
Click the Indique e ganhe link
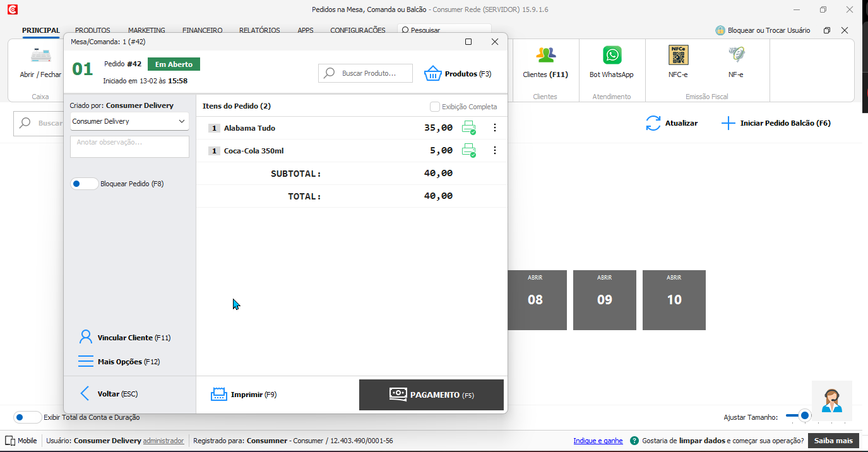click(598, 441)
